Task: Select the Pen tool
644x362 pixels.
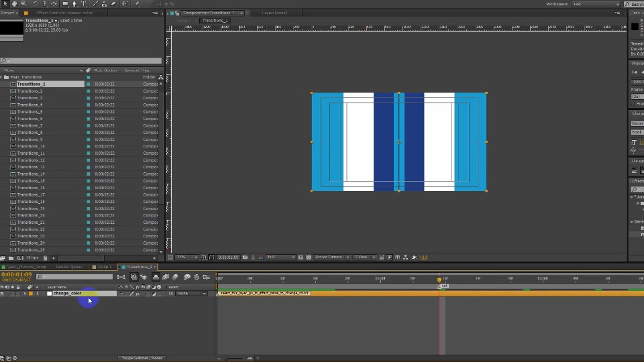Action: point(74,4)
